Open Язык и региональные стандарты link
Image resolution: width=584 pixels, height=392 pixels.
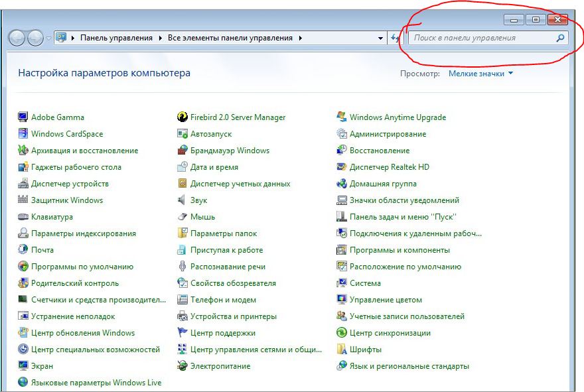point(409,366)
